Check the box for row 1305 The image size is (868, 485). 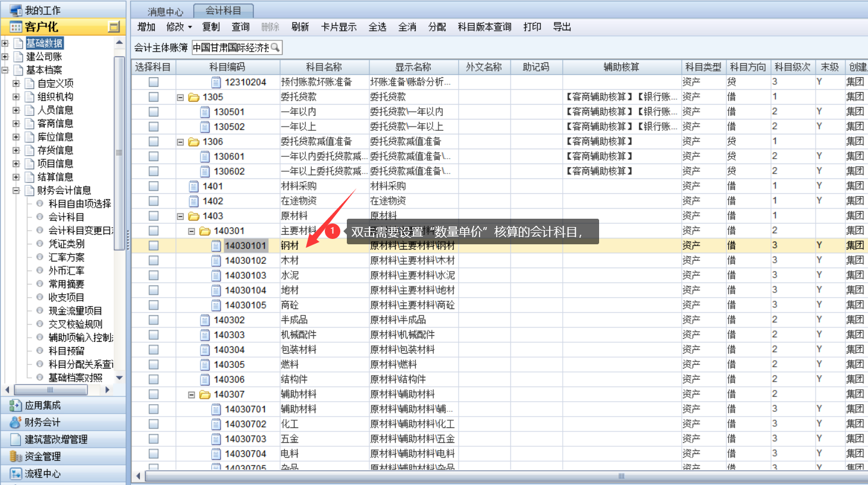coord(153,97)
